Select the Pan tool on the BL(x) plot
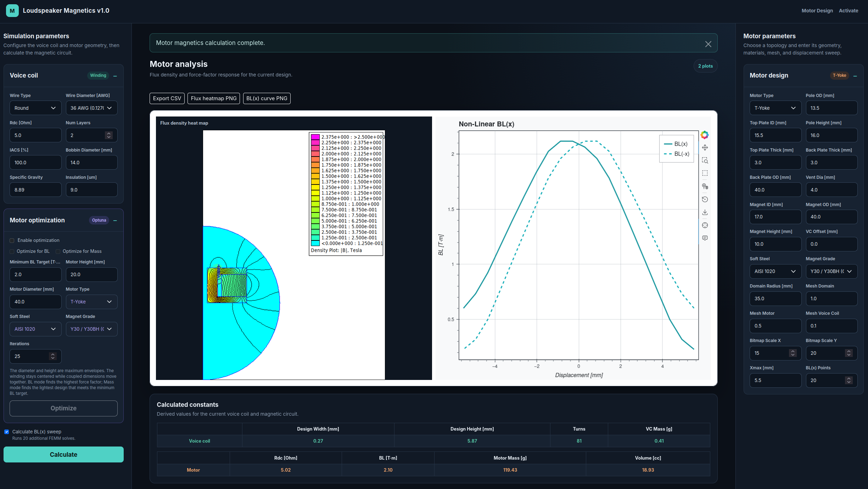This screenshot has width=868, height=489. pos(705,148)
